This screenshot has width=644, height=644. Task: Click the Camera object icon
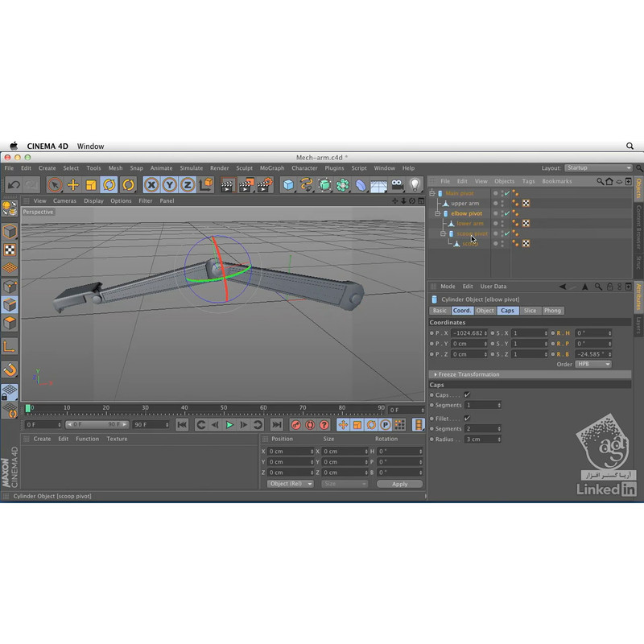point(397,185)
